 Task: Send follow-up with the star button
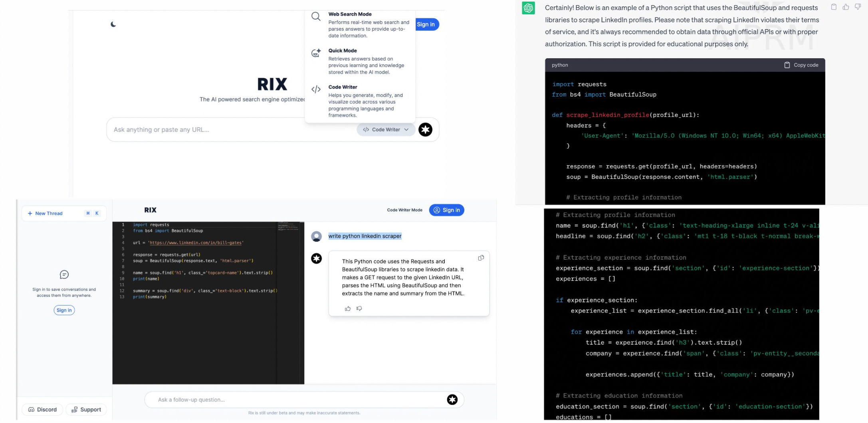click(x=452, y=399)
